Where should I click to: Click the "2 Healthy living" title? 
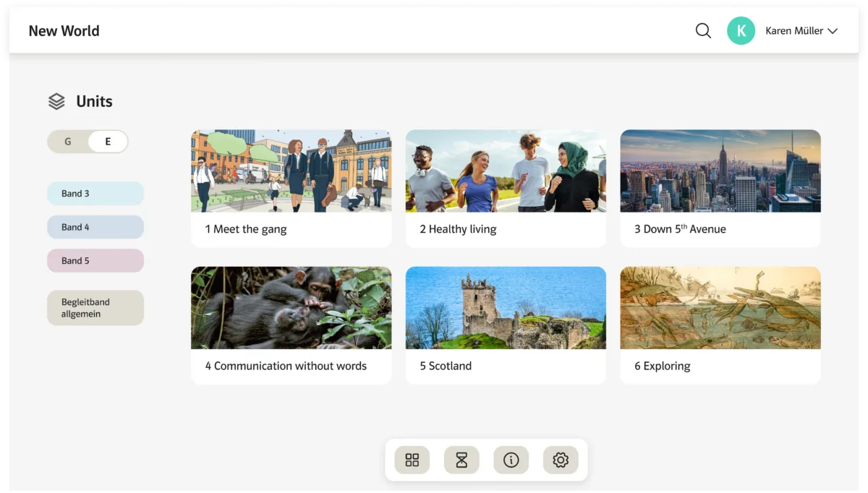458,229
